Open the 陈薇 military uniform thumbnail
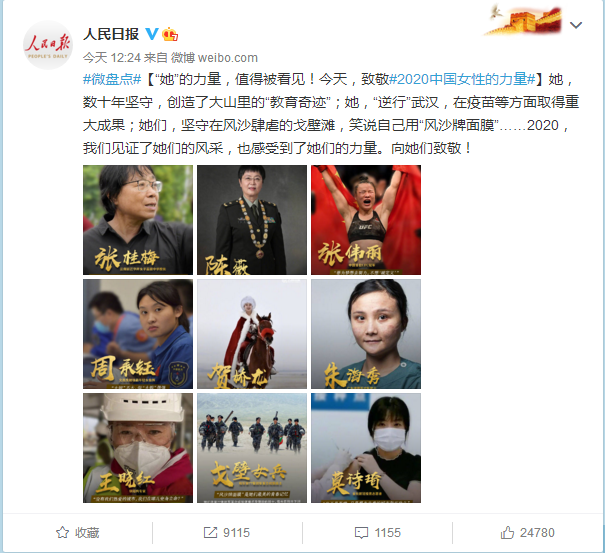Viewport: 605px width, 553px height. click(x=252, y=220)
